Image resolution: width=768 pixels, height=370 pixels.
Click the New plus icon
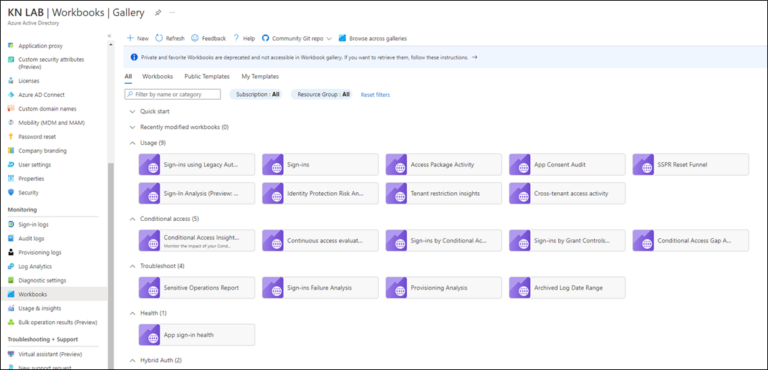tap(130, 38)
